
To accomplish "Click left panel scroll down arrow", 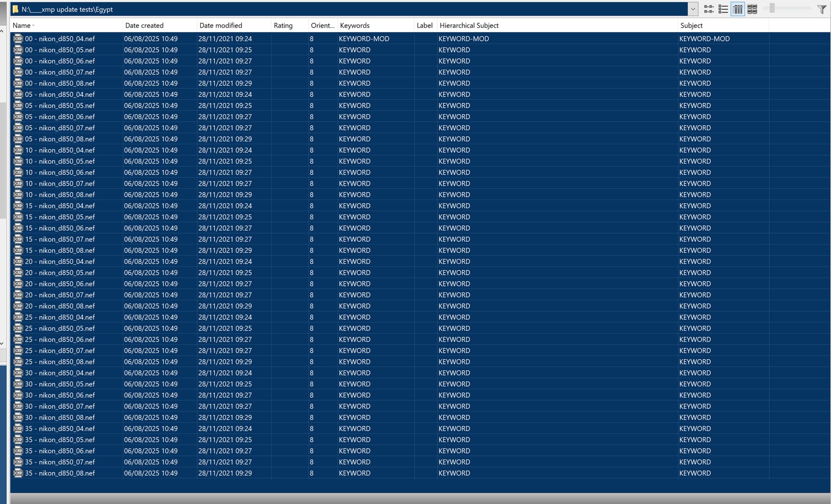I will click(x=2, y=343).
